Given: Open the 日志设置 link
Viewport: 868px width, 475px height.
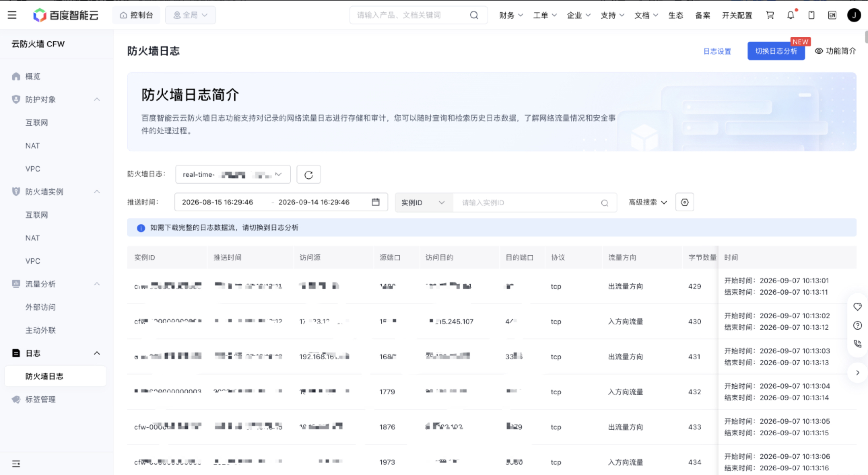Looking at the screenshot, I should coord(717,51).
